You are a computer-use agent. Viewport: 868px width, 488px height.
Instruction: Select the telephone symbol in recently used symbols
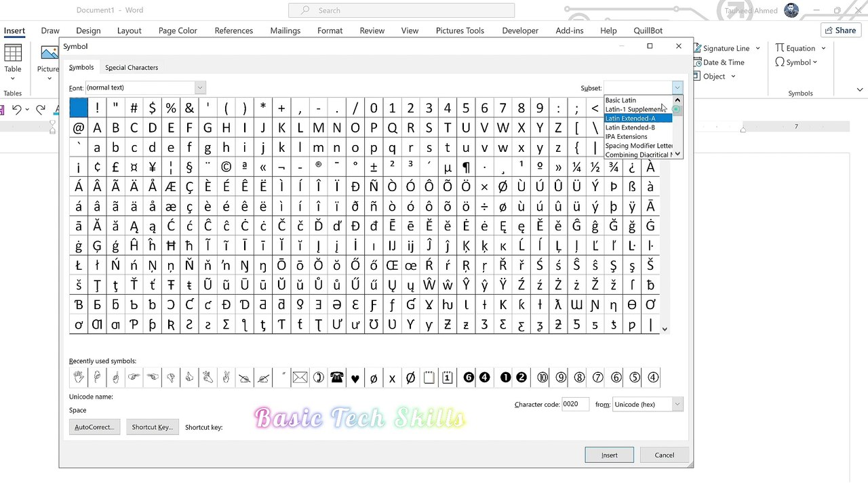pos(336,378)
